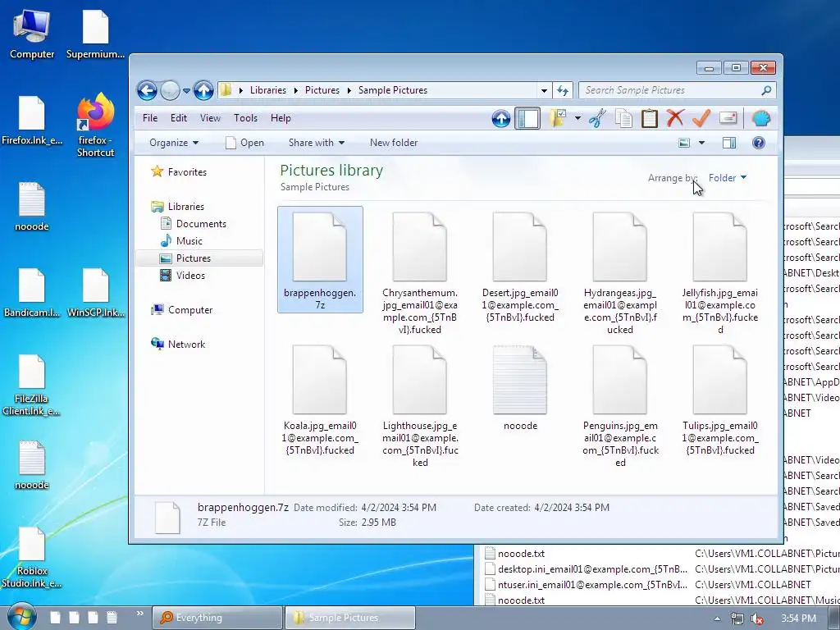The height and width of the screenshot is (630, 840).
Task: Select the encrypted Desert.jpg file
Action: [x=520, y=267]
